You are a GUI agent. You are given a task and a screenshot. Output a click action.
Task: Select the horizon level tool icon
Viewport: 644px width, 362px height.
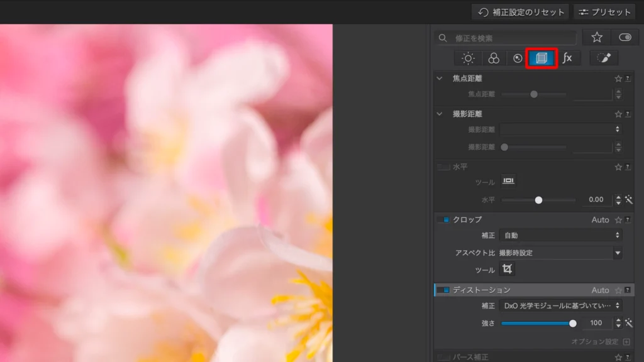pyautogui.click(x=508, y=182)
